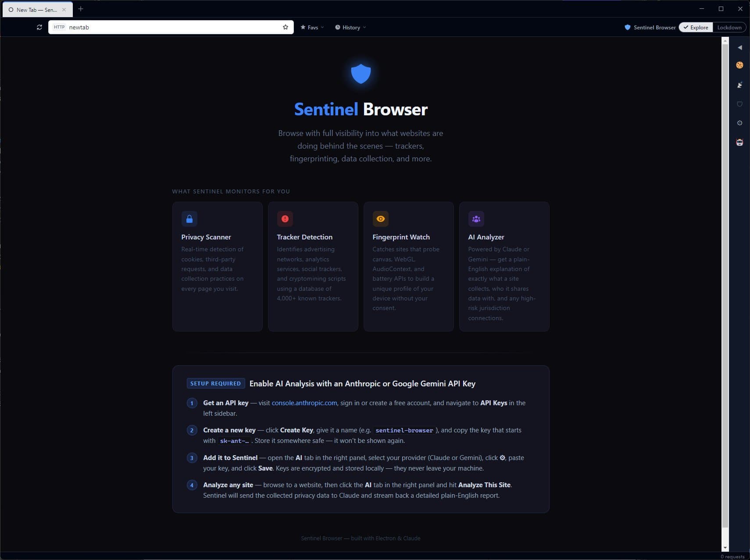
Task: Close the Sentinel Browser window
Action: 740,9
